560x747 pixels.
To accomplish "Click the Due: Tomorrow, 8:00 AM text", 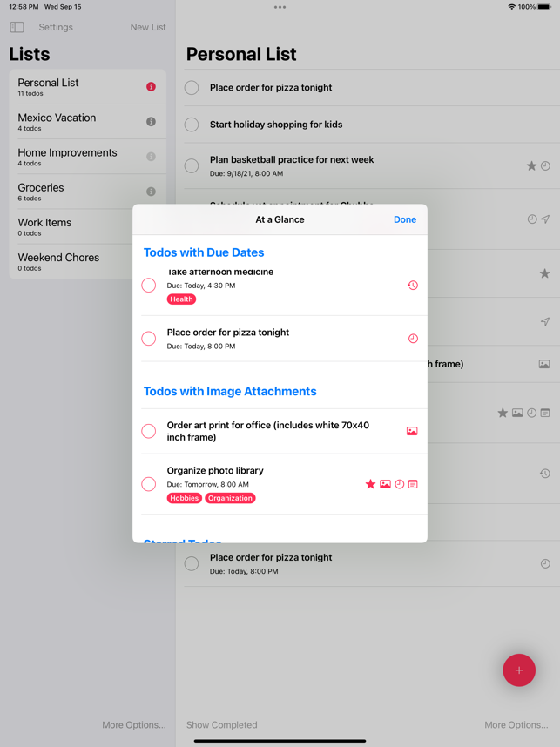I will pos(208,484).
